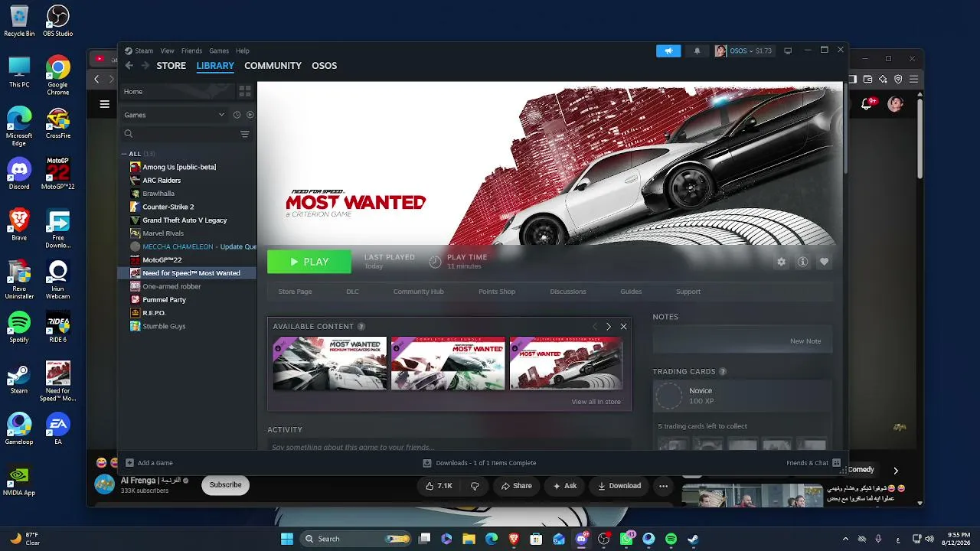Image resolution: width=980 pixels, height=551 pixels.
Task: Switch Steam to Big Picture mode
Action: [788, 51]
